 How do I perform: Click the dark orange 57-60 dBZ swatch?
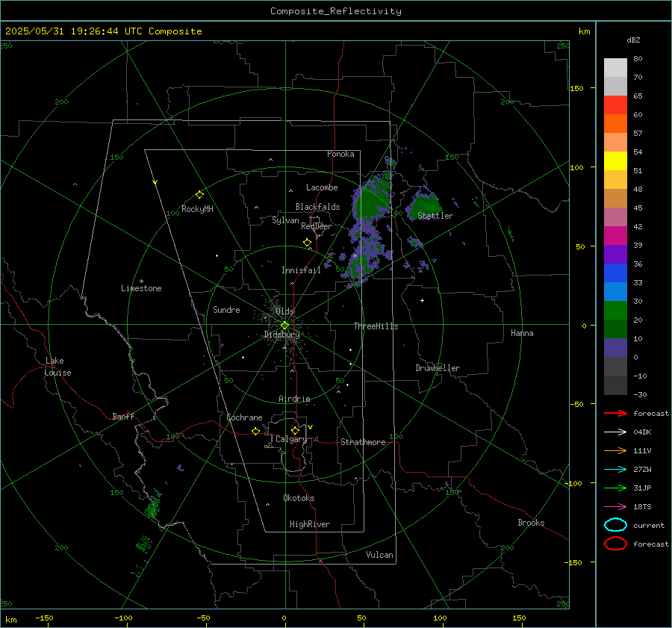[x=615, y=124]
